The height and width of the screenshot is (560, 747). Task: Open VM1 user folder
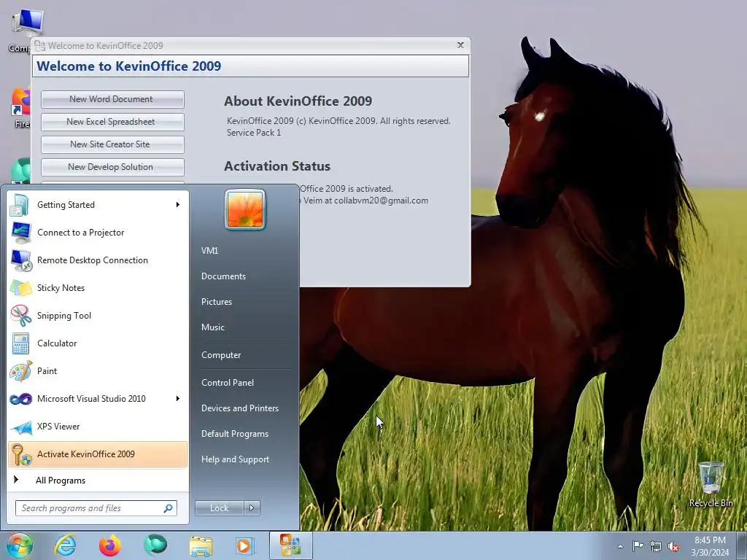click(209, 251)
